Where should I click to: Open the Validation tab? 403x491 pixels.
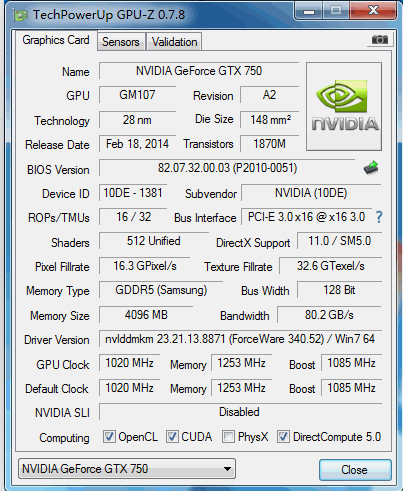(174, 42)
